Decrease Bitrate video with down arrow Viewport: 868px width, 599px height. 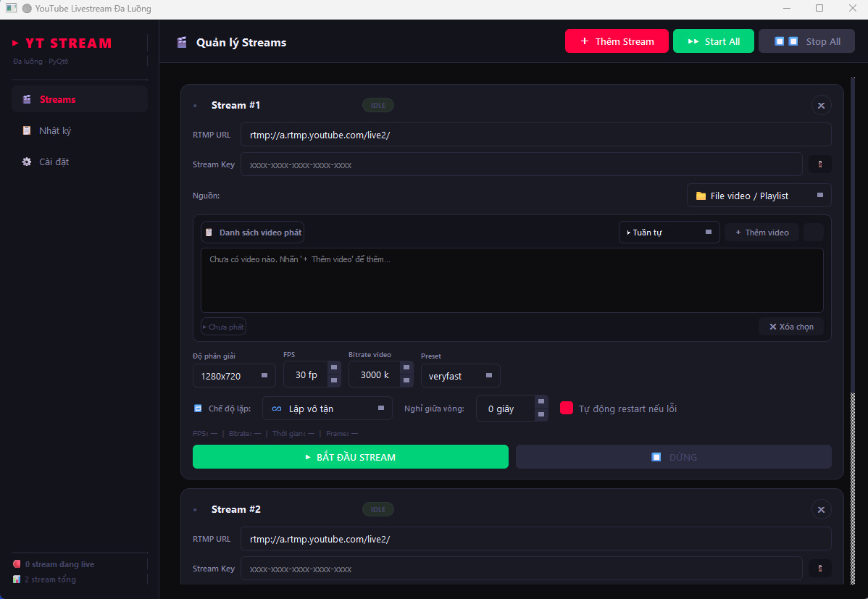click(406, 381)
